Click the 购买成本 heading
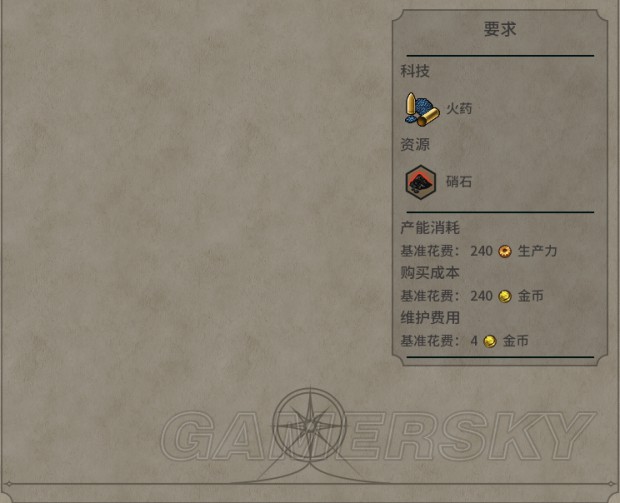The image size is (620, 503). pyautogui.click(x=430, y=272)
